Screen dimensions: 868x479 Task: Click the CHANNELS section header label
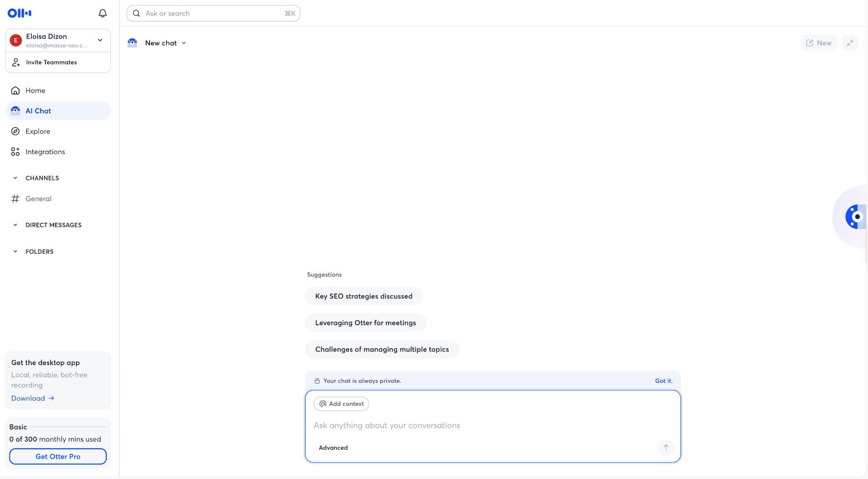[42, 178]
